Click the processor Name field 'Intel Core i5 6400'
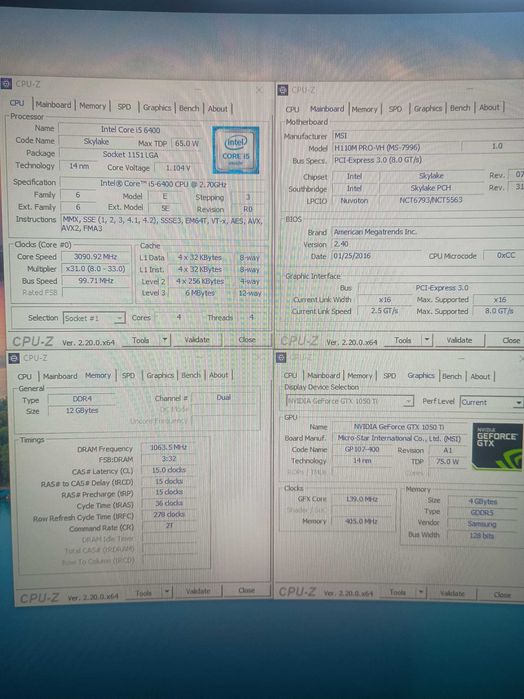 pyautogui.click(x=130, y=129)
